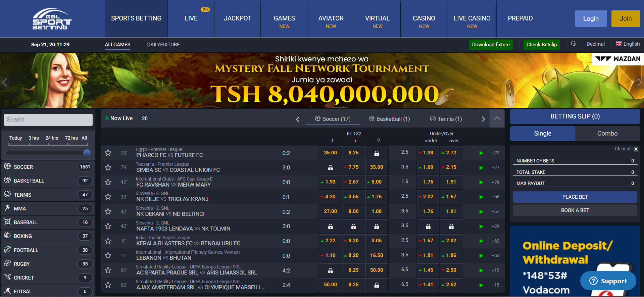Click the BOOK A BET button
This screenshot has width=644, height=297.
click(575, 210)
